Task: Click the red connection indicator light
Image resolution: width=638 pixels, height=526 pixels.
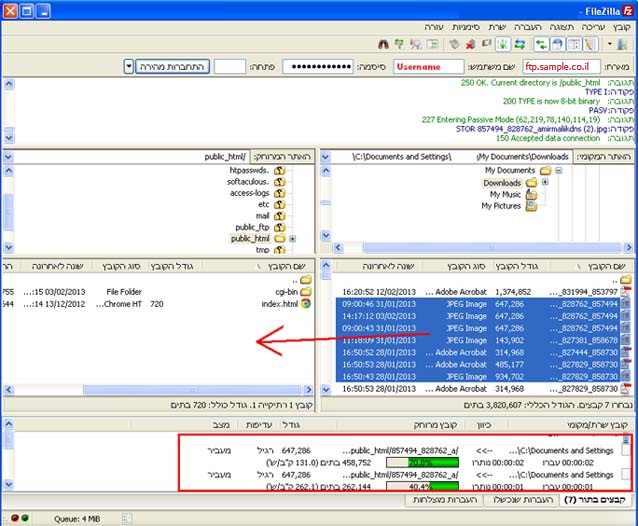Action: [x=15, y=518]
